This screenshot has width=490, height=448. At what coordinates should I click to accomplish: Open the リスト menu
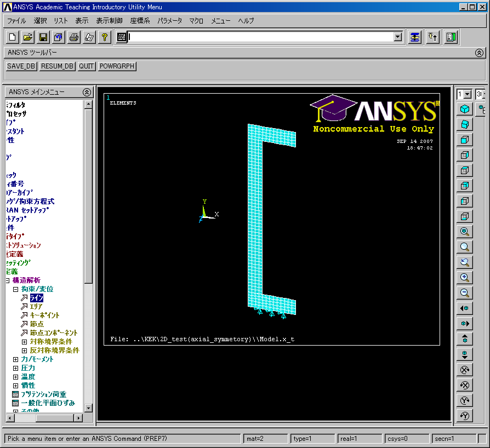(x=61, y=21)
